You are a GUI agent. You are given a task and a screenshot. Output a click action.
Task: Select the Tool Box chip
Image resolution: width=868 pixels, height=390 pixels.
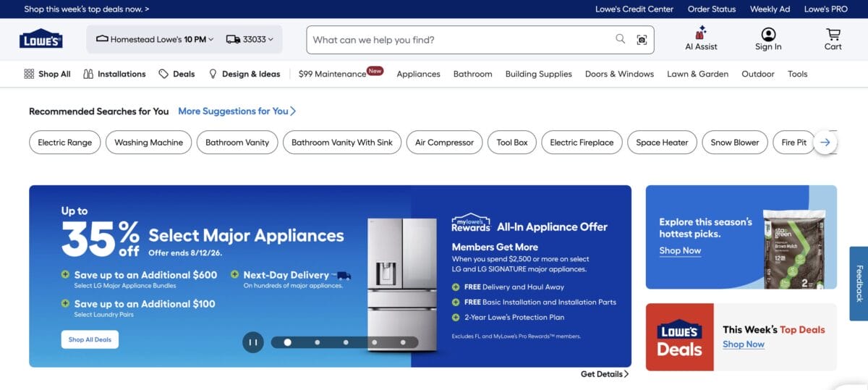click(x=512, y=143)
